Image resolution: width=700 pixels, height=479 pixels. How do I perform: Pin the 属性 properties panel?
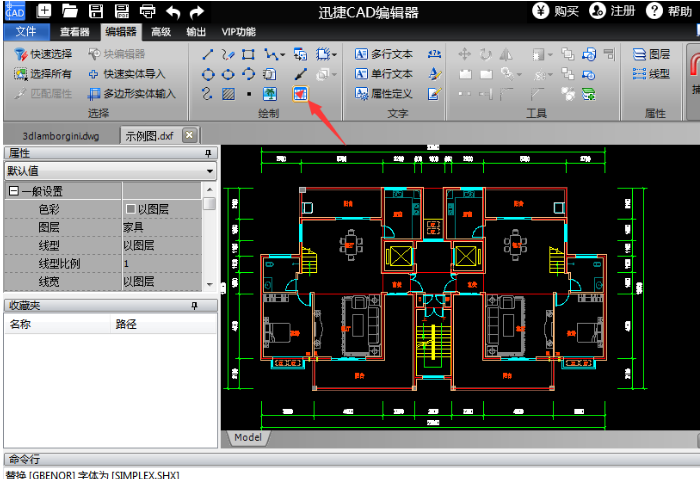[208, 153]
